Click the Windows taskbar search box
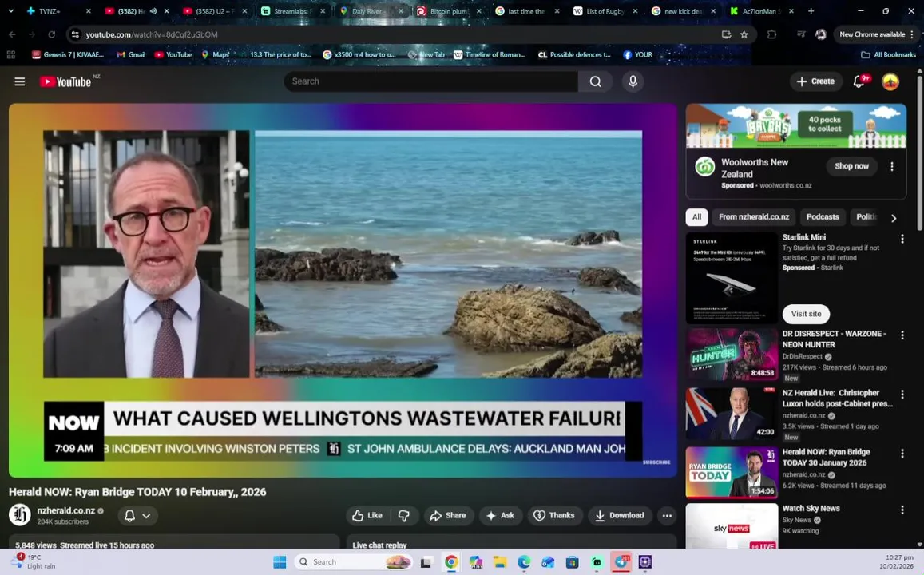The height and width of the screenshot is (575, 924). click(x=354, y=562)
